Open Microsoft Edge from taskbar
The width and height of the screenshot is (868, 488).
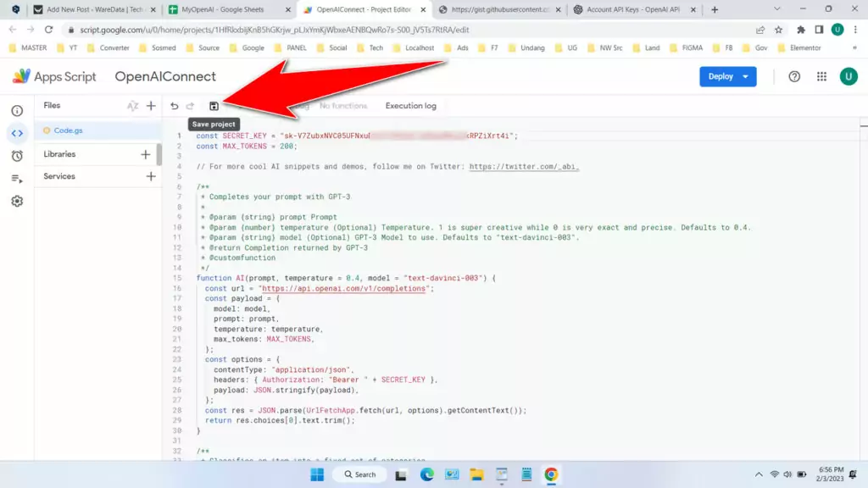427,474
